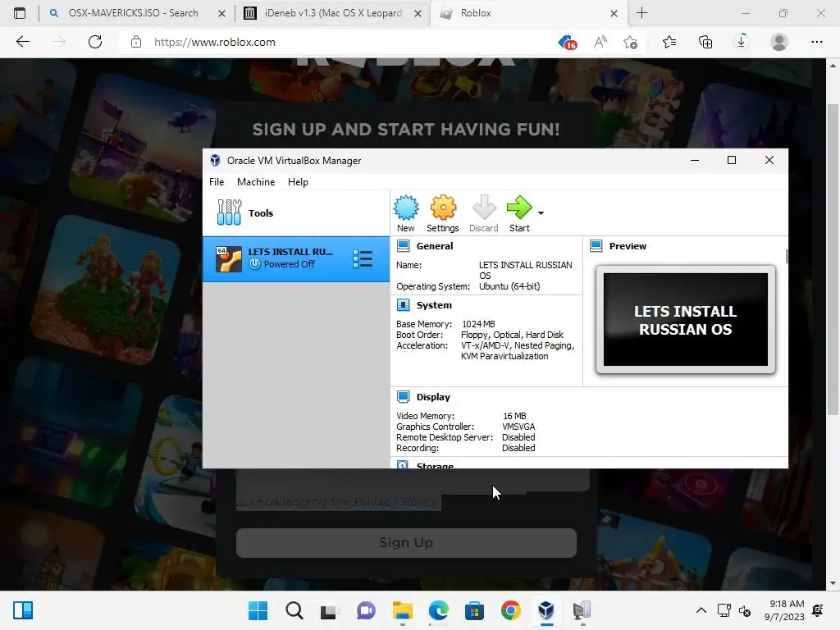
Task: Open Microsoft Store from taskbar
Action: pos(474,610)
